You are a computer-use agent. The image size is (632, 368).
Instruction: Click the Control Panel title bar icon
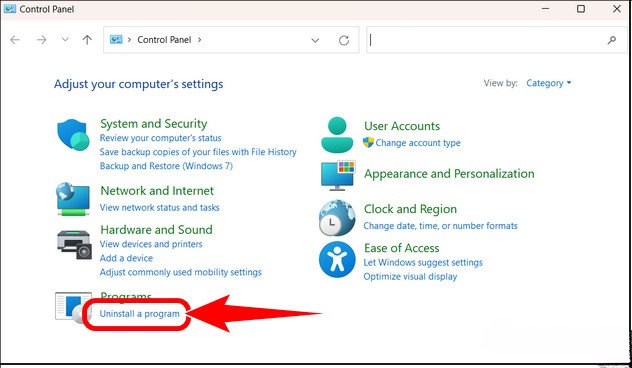point(9,8)
